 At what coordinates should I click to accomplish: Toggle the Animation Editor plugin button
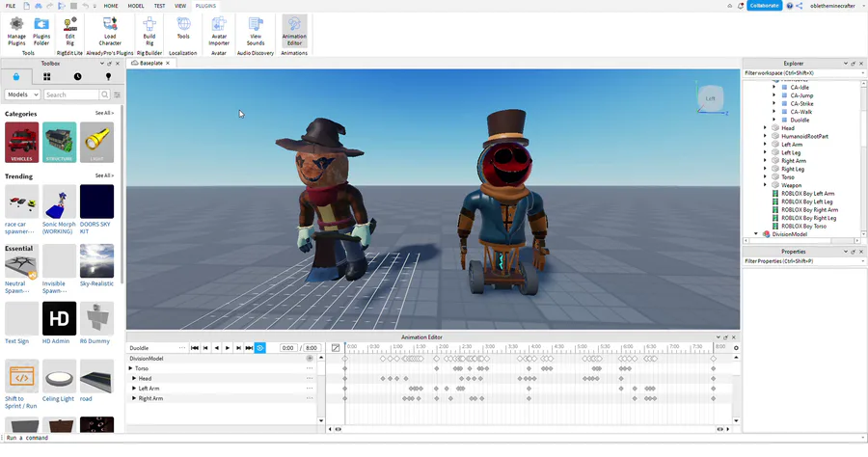[x=294, y=31]
